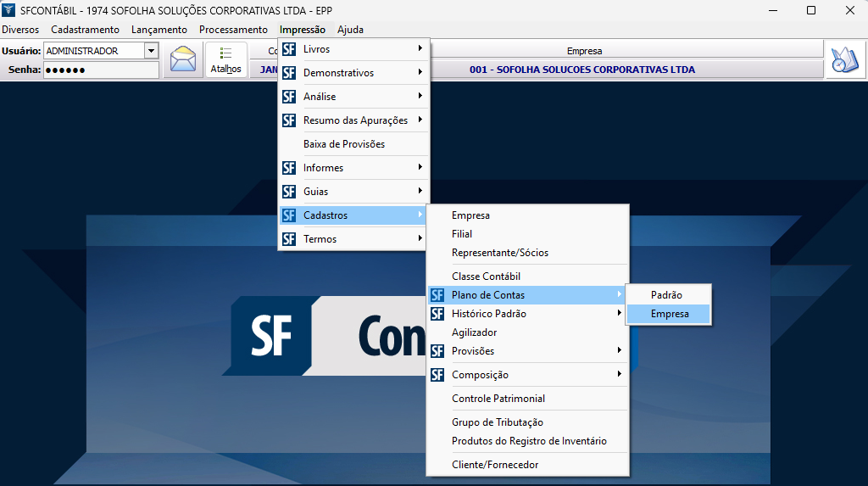The image size is (868, 486).
Task: Click Controle Patrimonial in Cadastros submenu
Action: (498, 399)
